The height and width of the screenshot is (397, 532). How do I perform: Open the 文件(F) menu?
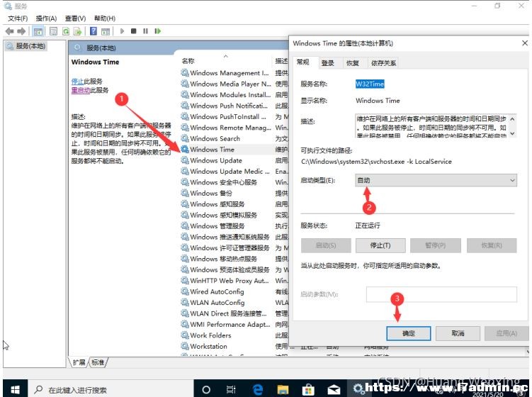click(x=18, y=18)
